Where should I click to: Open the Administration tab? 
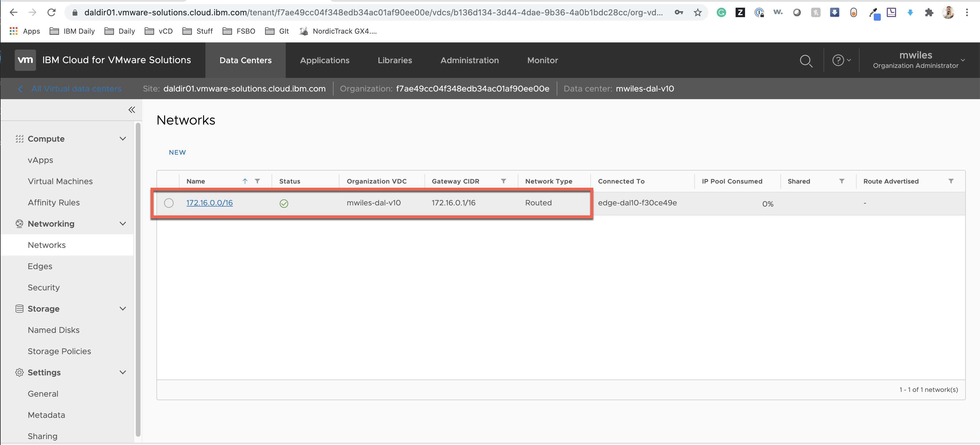[469, 60]
